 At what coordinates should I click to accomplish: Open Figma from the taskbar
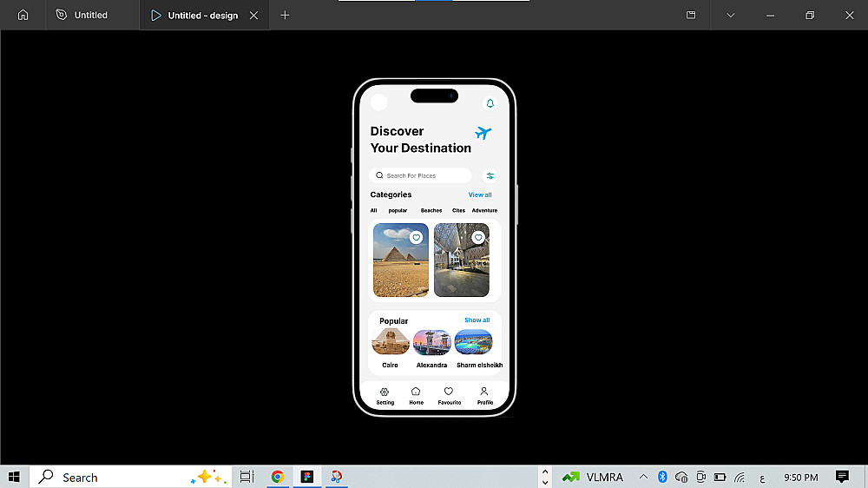point(307,477)
